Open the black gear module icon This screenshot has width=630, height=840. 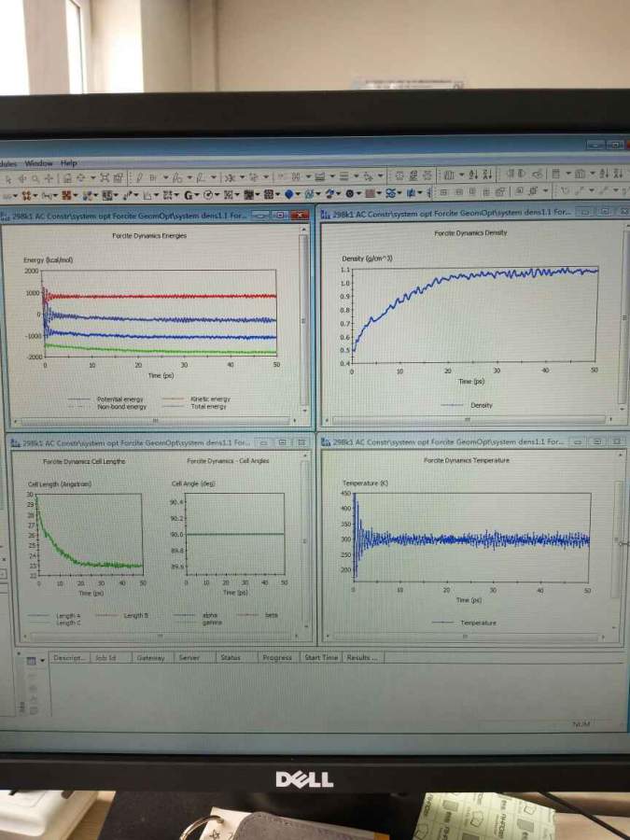click(x=350, y=193)
